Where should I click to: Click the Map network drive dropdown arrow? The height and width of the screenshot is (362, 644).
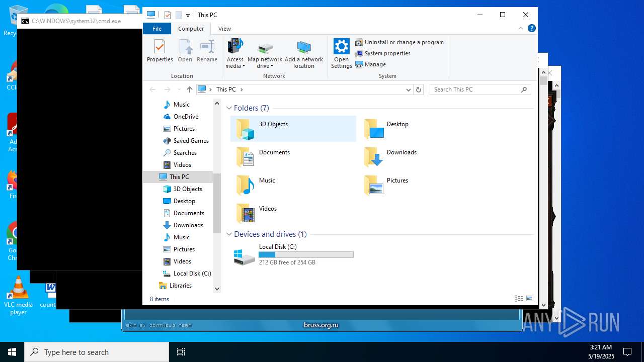point(272,66)
